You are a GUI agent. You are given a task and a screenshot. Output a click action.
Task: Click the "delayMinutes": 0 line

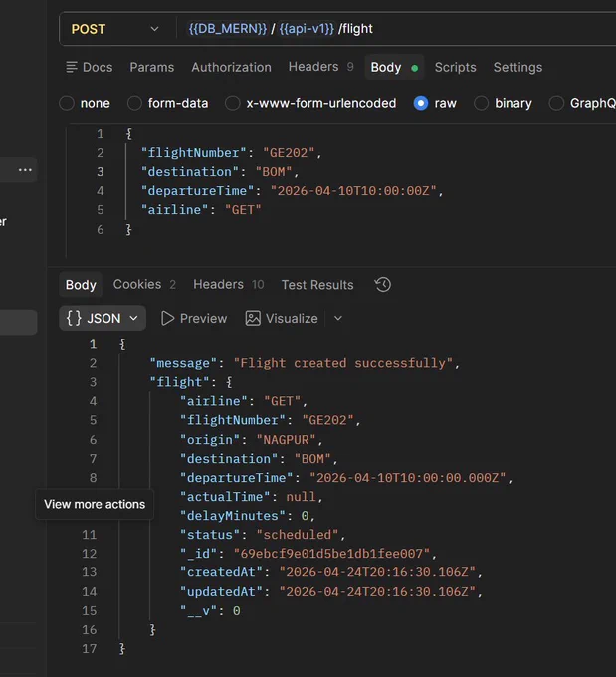coord(248,516)
